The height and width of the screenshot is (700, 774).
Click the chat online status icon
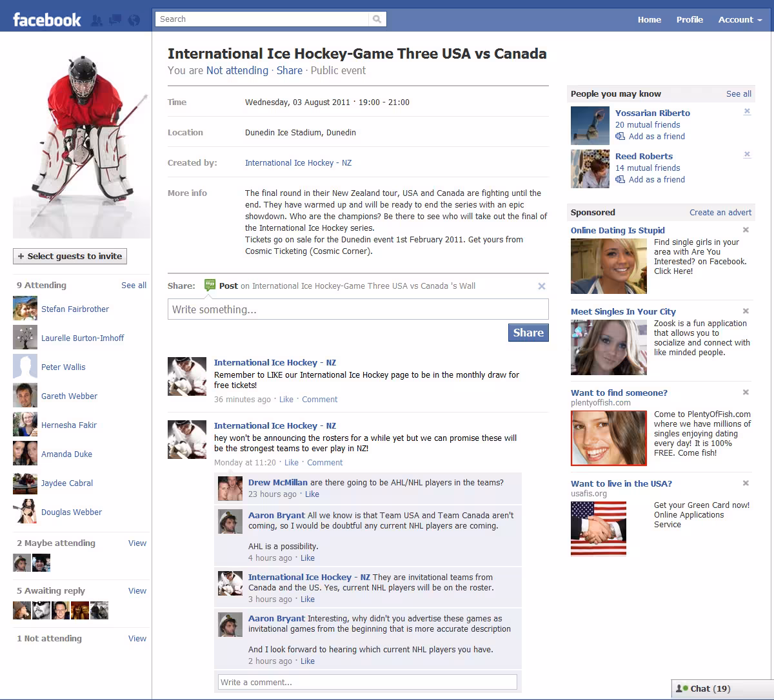(x=682, y=688)
